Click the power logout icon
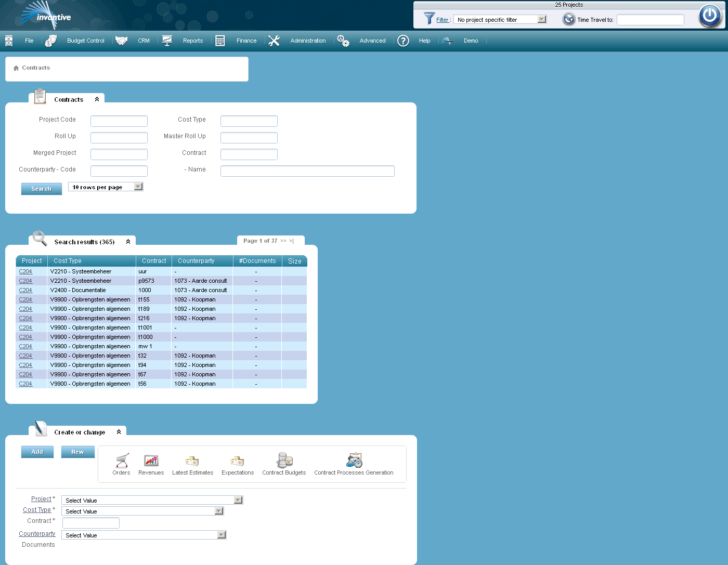Image resolution: width=728 pixels, height=565 pixels. click(710, 16)
